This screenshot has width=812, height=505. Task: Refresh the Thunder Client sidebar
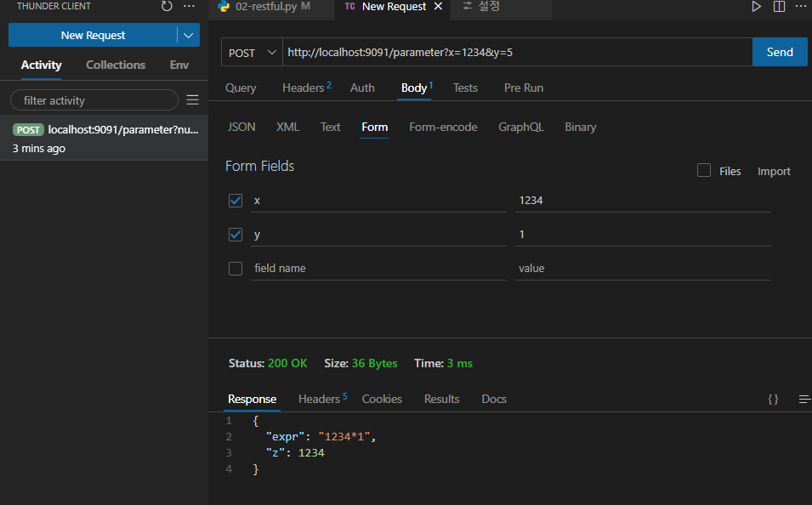pyautogui.click(x=167, y=6)
